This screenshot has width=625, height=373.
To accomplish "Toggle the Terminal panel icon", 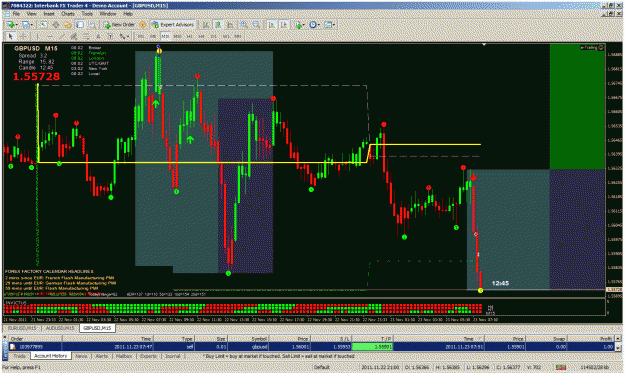I will (80, 25).
